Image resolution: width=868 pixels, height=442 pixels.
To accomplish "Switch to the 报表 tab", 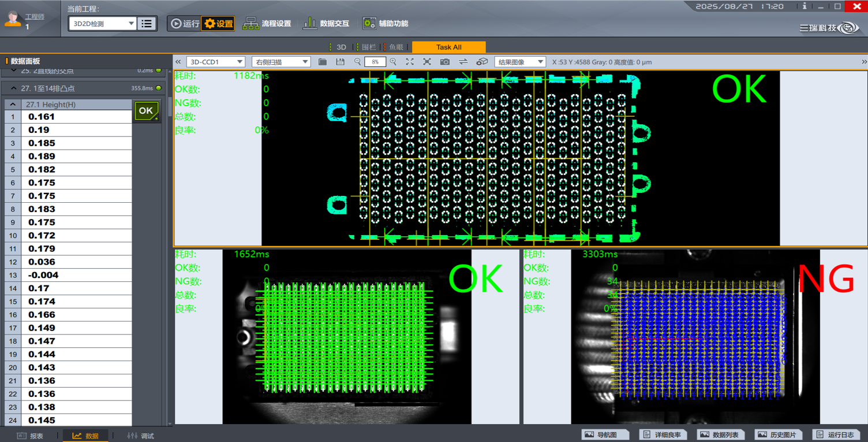I will coord(31,436).
